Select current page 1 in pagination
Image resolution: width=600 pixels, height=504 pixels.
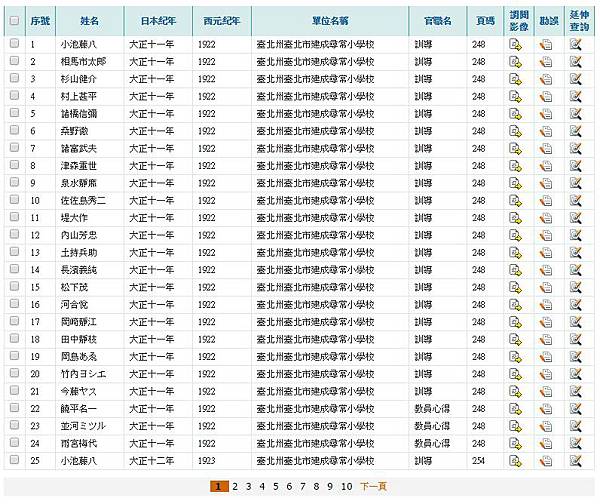[x=219, y=487]
